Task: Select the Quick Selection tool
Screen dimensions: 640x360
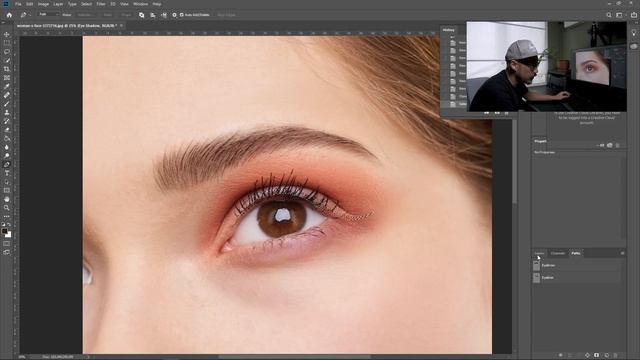Action: [x=7, y=60]
